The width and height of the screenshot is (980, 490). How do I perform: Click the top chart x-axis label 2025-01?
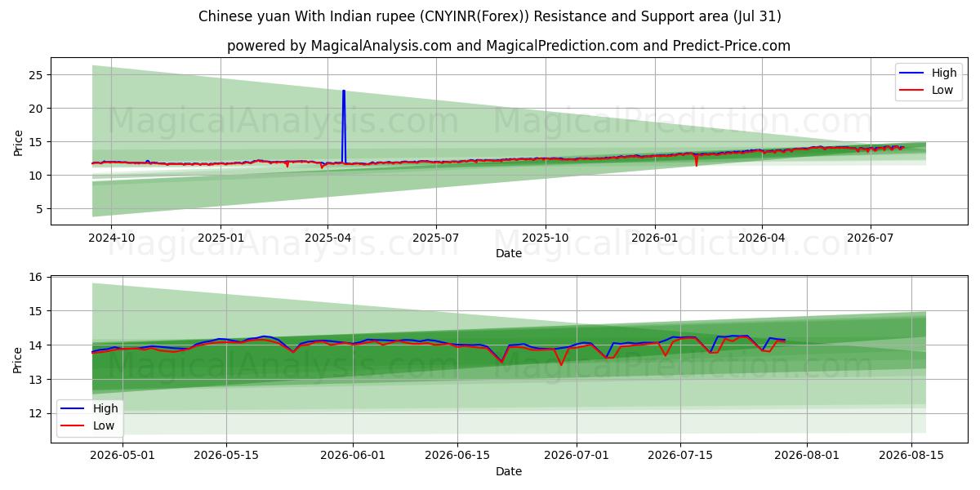pos(220,238)
